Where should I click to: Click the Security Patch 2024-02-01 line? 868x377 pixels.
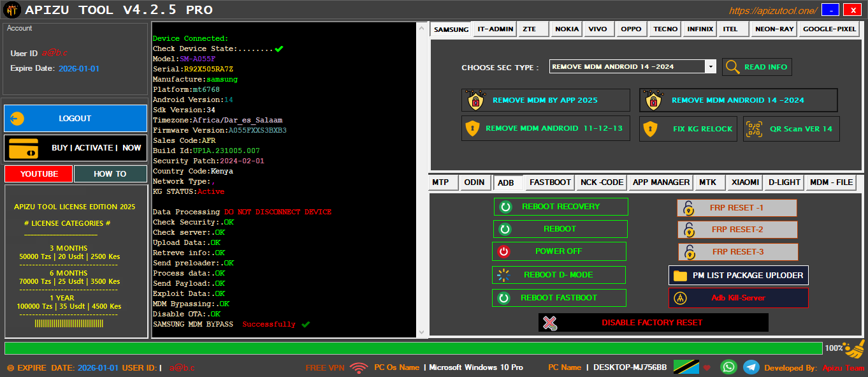[x=208, y=161]
